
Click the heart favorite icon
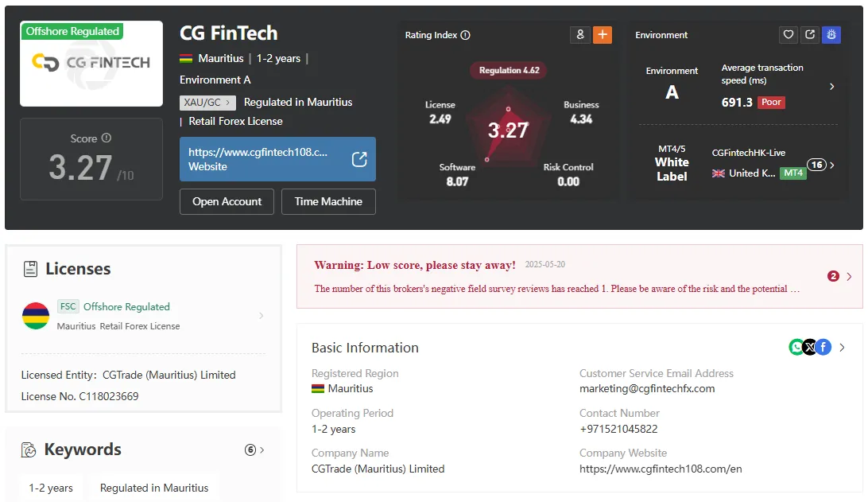(789, 35)
